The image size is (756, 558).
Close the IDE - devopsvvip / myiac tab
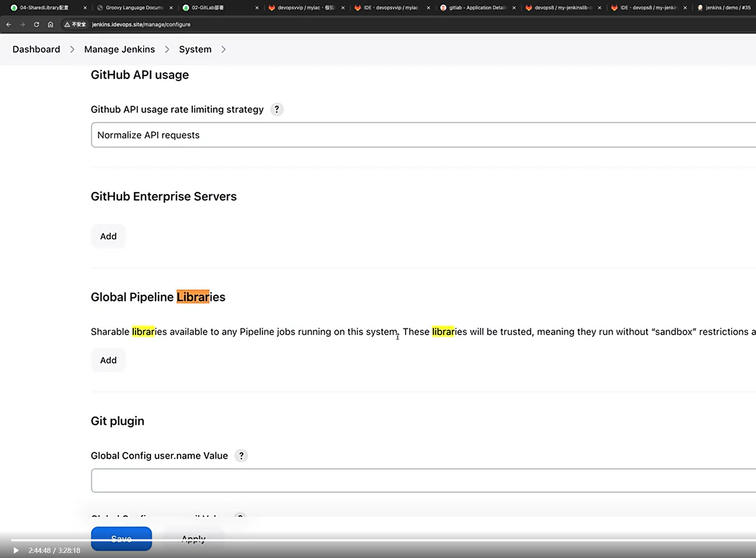point(428,8)
